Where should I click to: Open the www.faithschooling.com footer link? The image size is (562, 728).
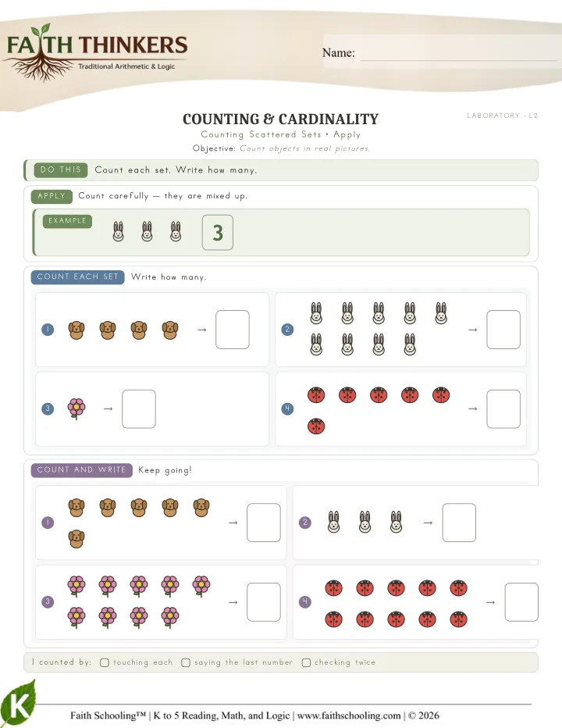[x=349, y=716]
